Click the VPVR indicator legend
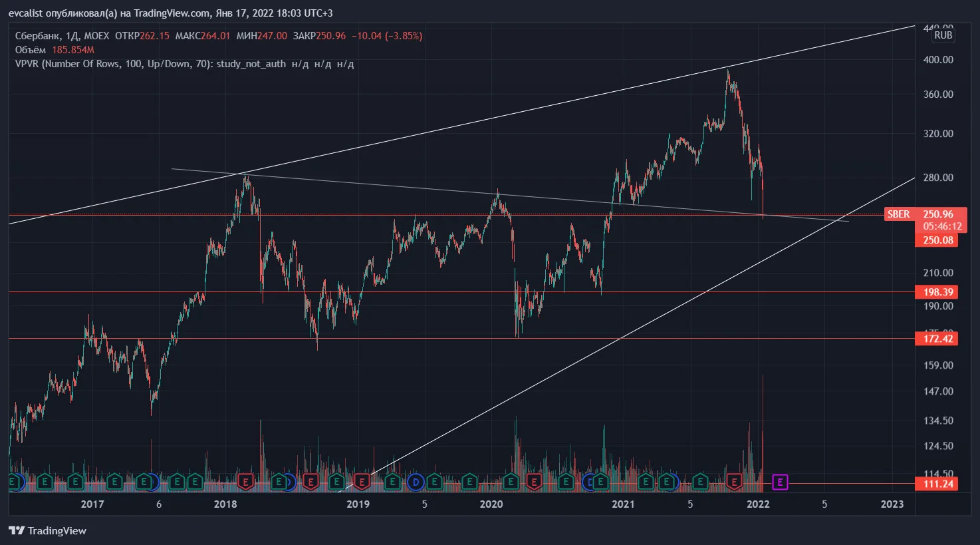The image size is (980, 545). tap(184, 64)
